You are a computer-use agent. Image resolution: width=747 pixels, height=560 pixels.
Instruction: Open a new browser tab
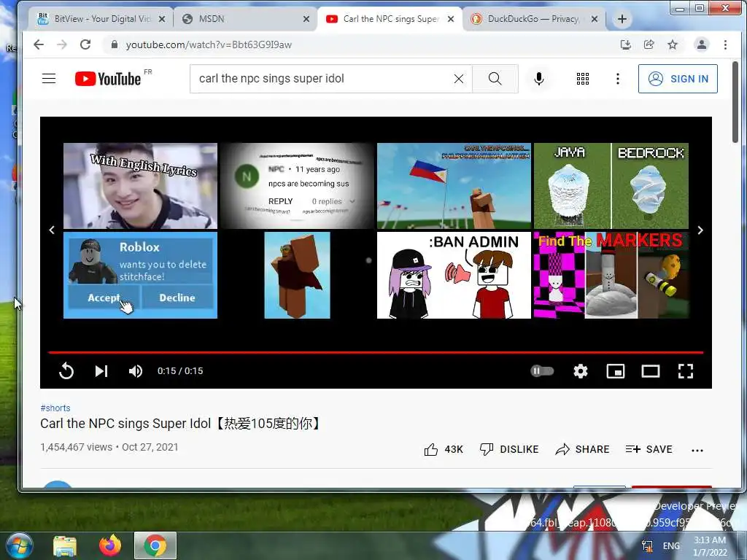point(622,19)
